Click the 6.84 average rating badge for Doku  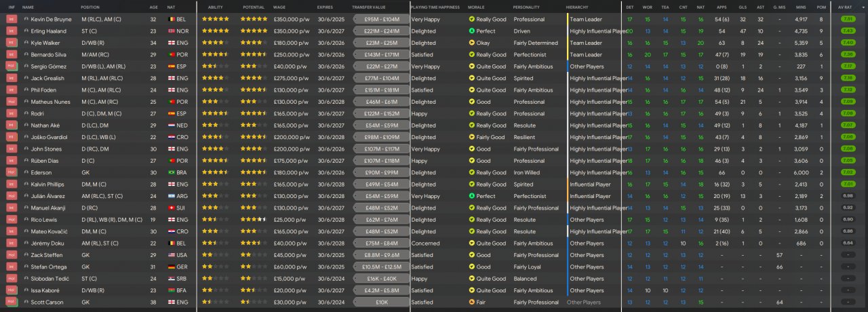(848, 243)
